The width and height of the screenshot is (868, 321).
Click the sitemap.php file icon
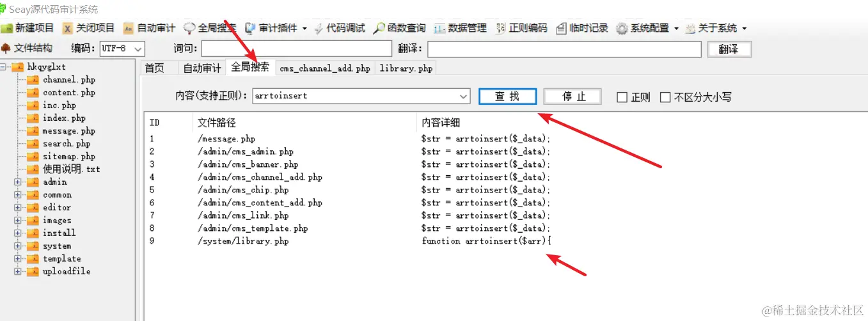(33, 157)
